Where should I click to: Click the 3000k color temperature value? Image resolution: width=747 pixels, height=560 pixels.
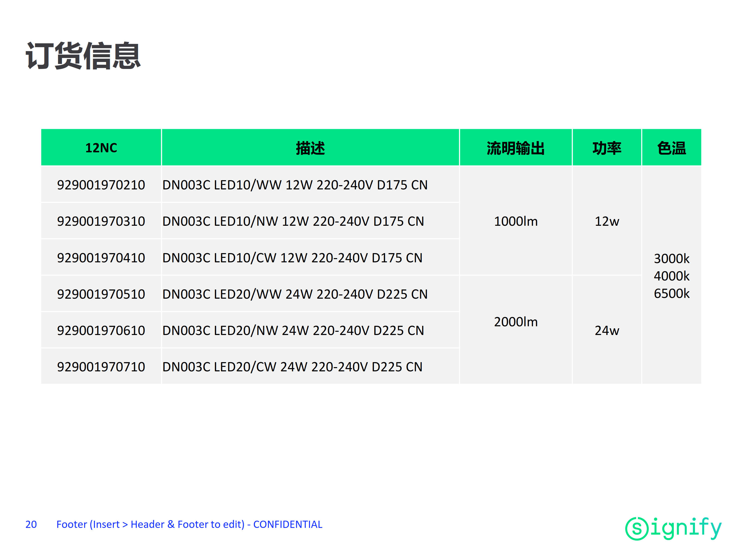(671, 259)
